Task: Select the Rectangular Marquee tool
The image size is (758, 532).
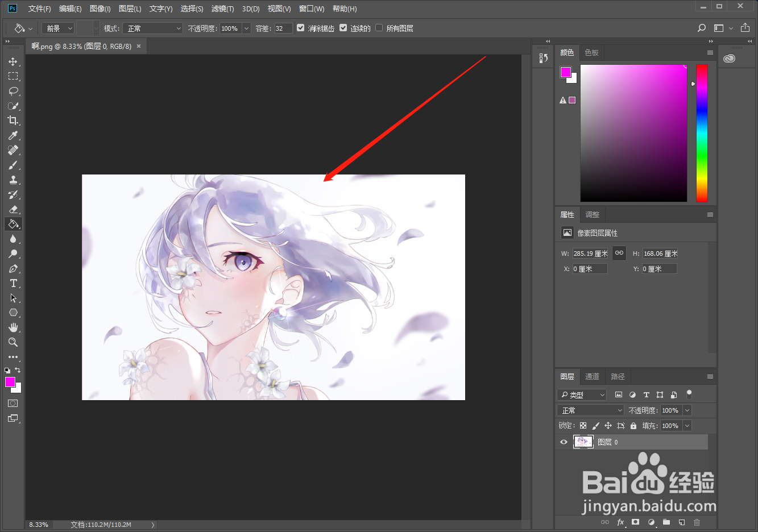Action: point(13,76)
